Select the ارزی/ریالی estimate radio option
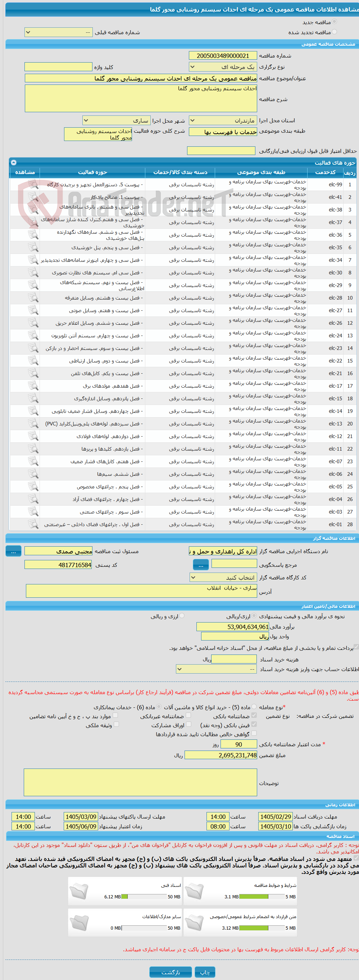This screenshot has width=359, height=980. (254, 616)
